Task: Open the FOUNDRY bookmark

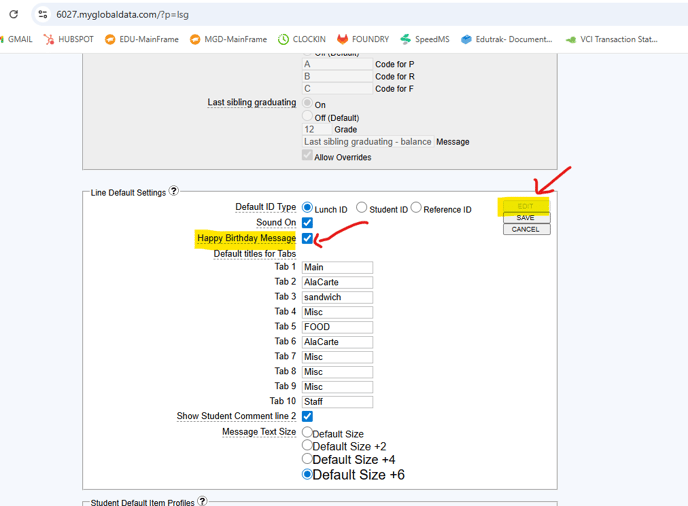Action: coord(363,39)
